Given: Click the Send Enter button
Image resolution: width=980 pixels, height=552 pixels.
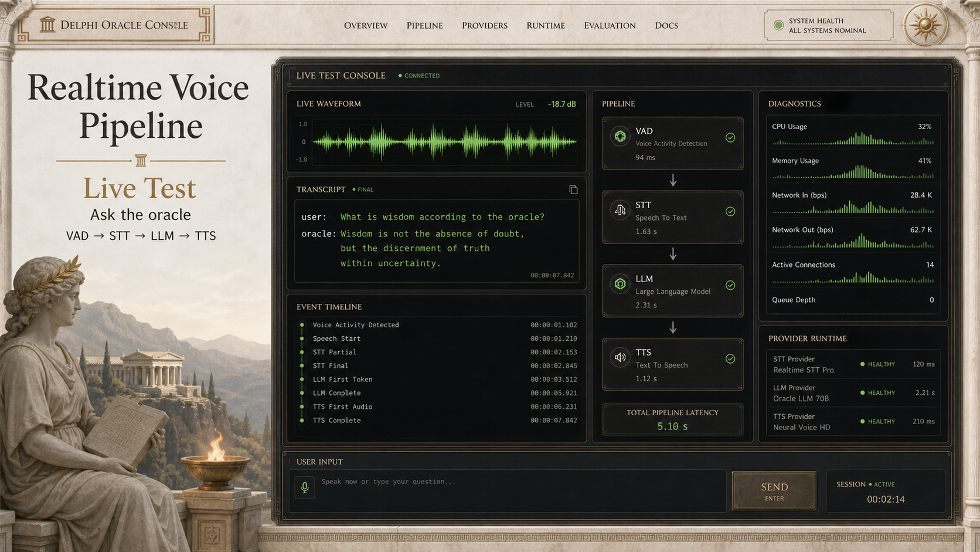Looking at the screenshot, I should tap(774, 491).
